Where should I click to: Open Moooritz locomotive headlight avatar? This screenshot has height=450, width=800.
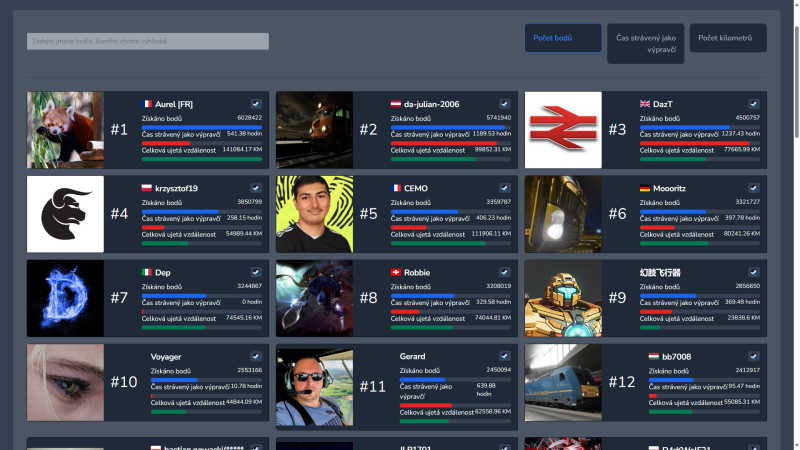coord(563,214)
